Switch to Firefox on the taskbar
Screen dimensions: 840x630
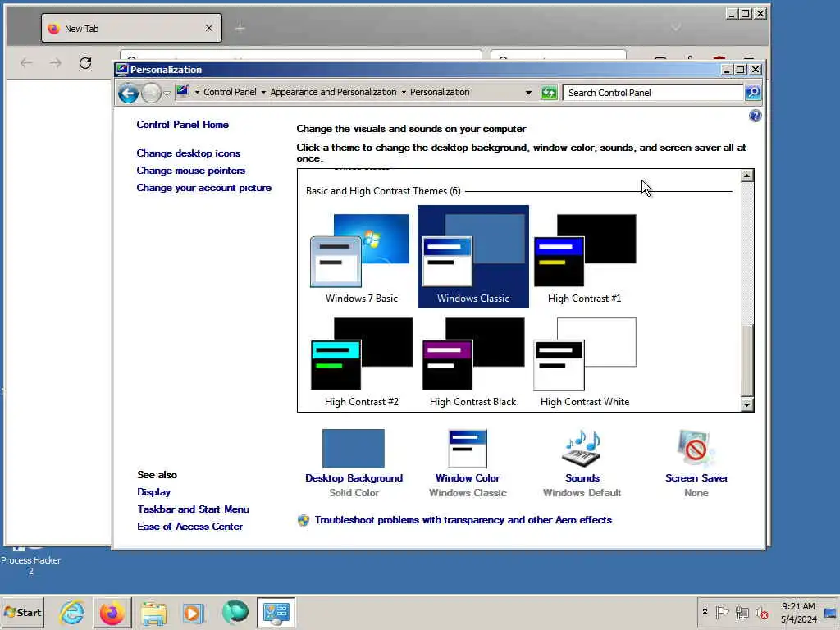[112, 612]
